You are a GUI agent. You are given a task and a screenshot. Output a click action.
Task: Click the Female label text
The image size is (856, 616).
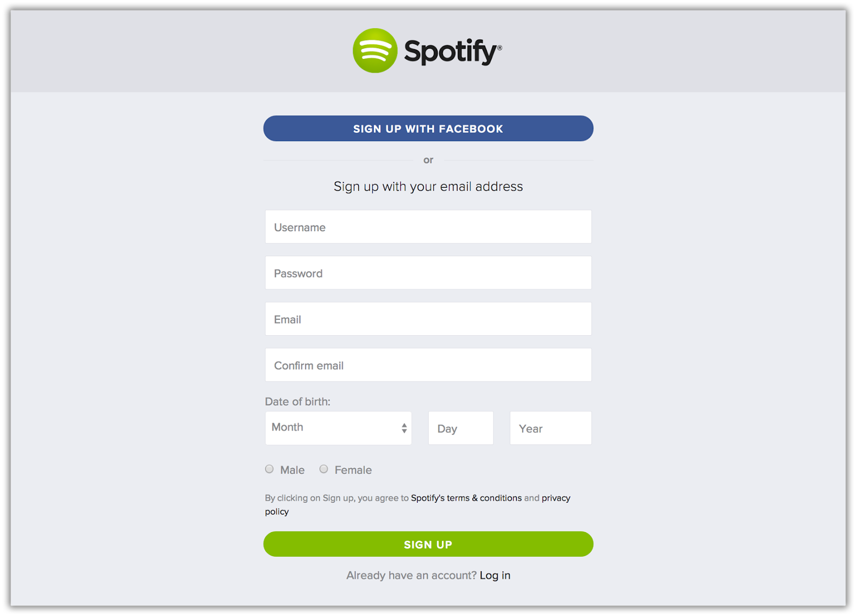pyautogui.click(x=353, y=470)
